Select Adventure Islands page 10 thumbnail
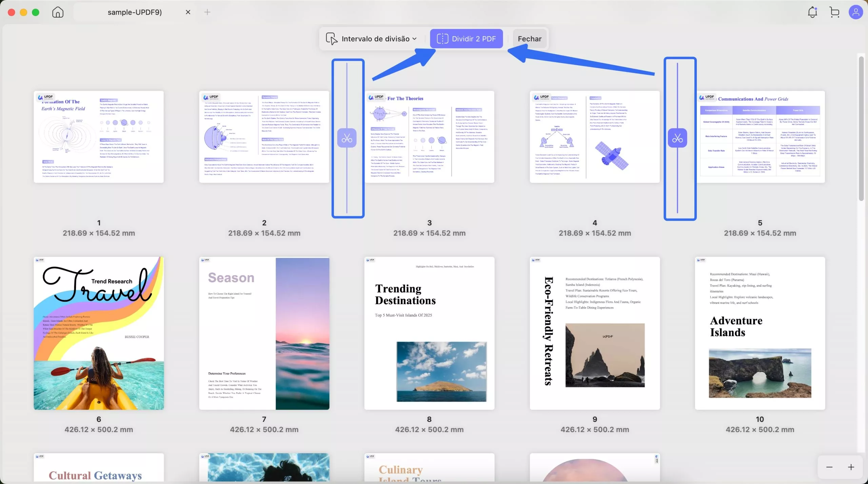This screenshot has height=484, width=868. [760, 333]
